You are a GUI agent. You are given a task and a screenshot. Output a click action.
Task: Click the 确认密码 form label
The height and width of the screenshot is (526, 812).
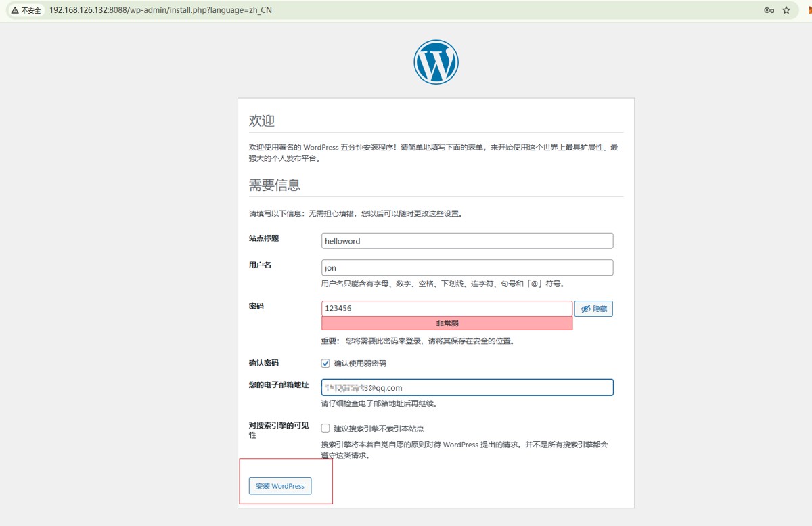(264, 364)
